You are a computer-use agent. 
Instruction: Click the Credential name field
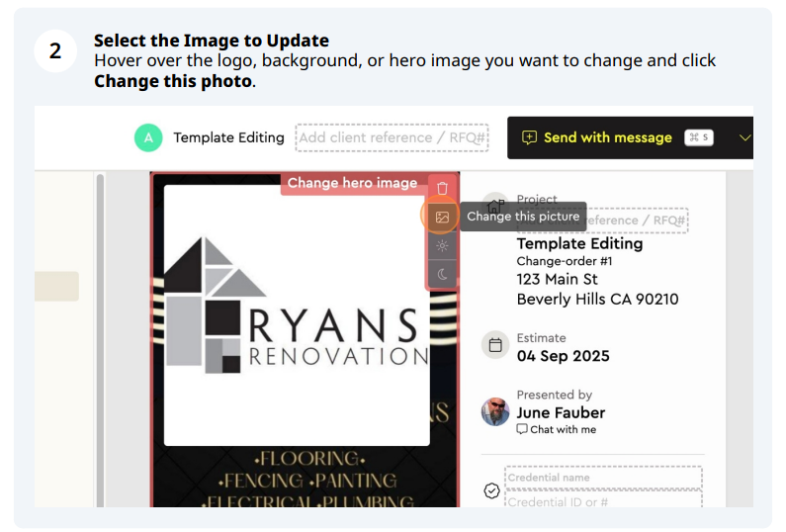tap(603, 478)
